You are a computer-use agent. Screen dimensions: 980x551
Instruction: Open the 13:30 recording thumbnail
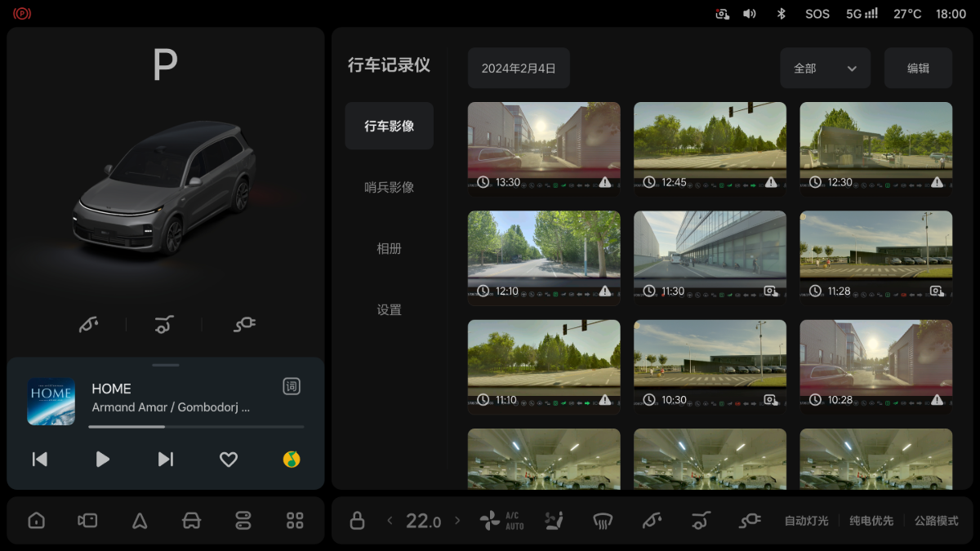544,149
